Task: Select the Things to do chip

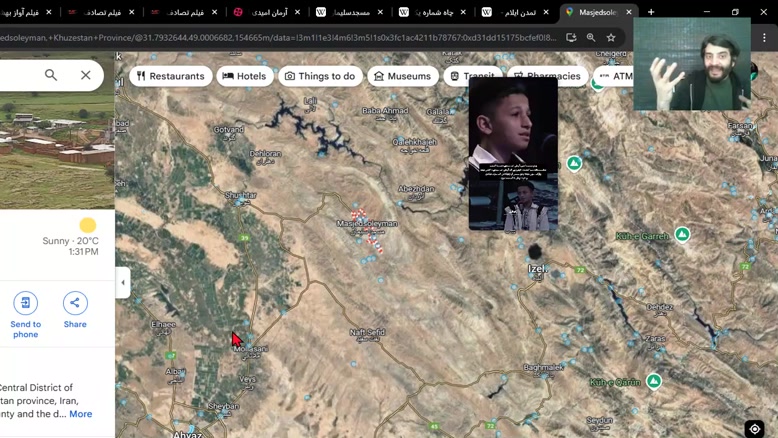Action: (x=320, y=76)
